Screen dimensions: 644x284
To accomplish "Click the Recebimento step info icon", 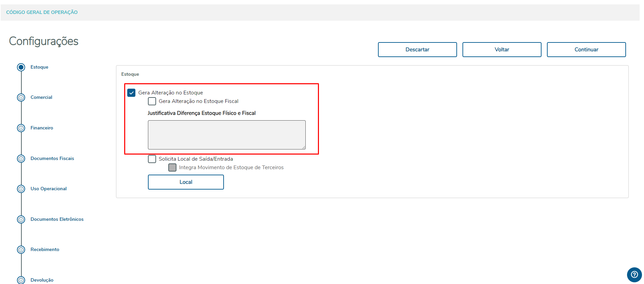I will pos(21,250).
